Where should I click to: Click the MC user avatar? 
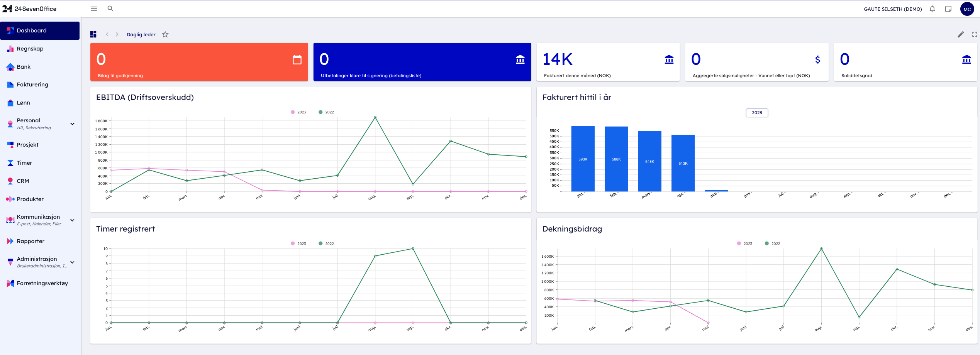(x=967, y=9)
